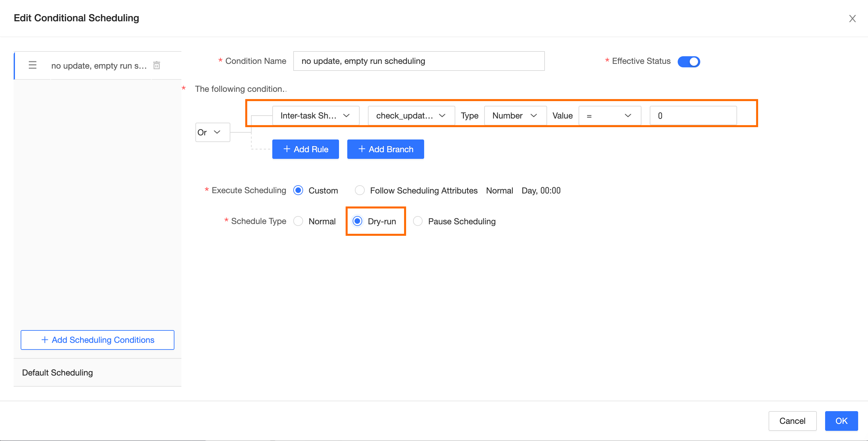Open the Or logic operator dropdown
Image resolution: width=868 pixels, height=441 pixels.
212,132
